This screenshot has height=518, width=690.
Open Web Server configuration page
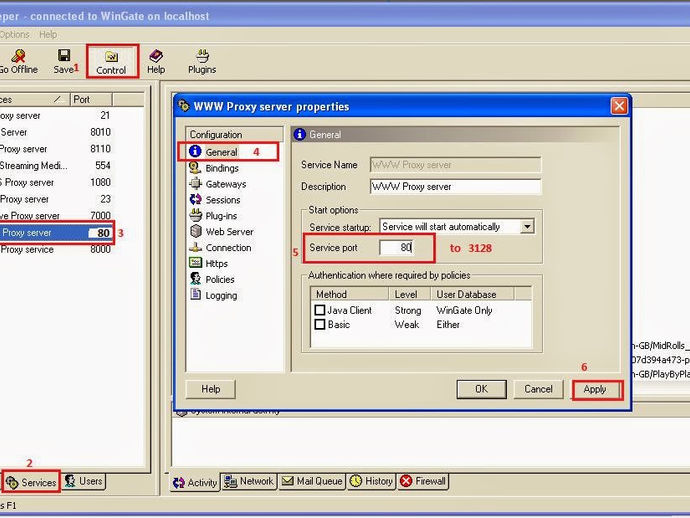pos(221,231)
